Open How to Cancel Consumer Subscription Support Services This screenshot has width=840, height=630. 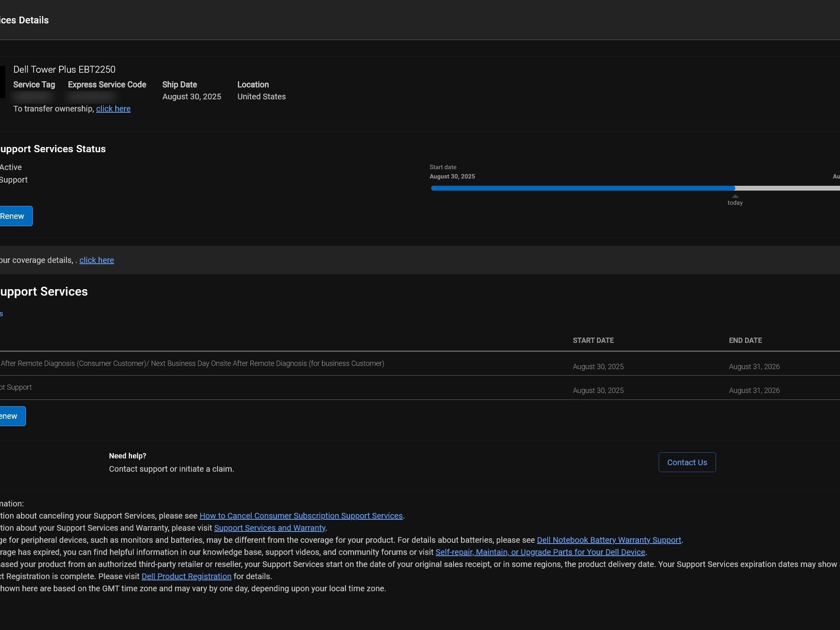coord(301,516)
